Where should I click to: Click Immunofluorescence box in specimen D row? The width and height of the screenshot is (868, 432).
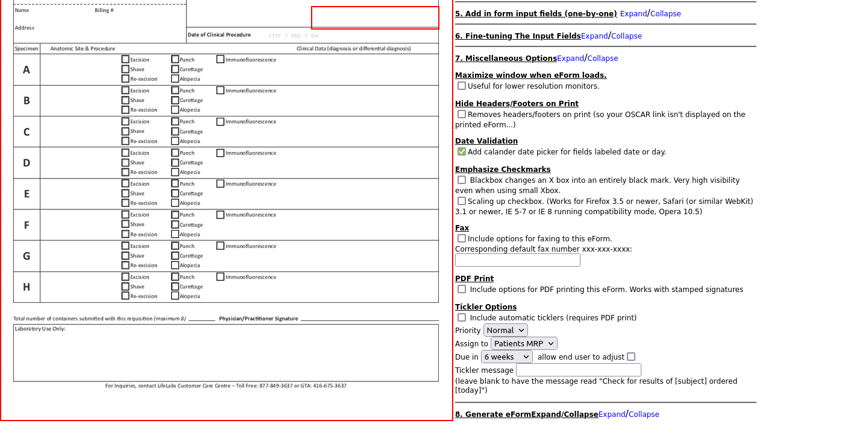[x=221, y=153]
